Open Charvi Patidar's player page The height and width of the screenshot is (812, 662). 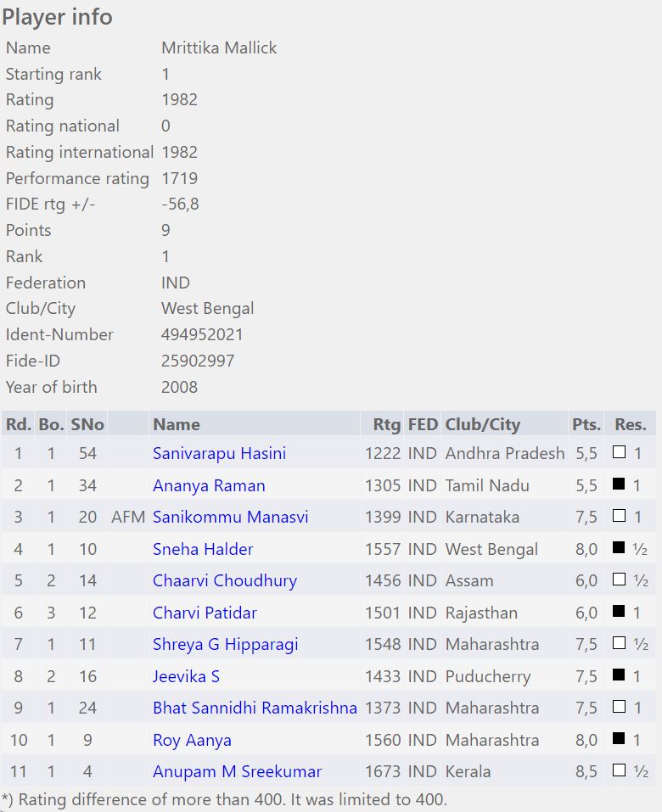[205, 613]
